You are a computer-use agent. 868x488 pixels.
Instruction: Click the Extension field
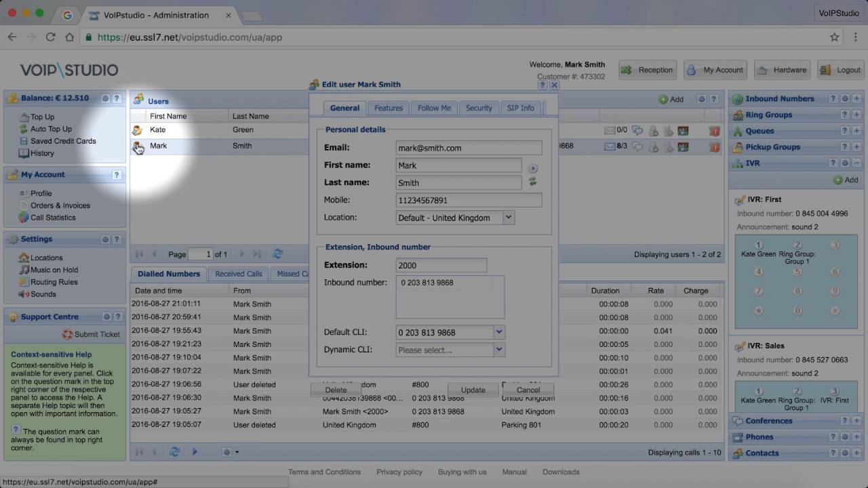(x=441, y=265)
